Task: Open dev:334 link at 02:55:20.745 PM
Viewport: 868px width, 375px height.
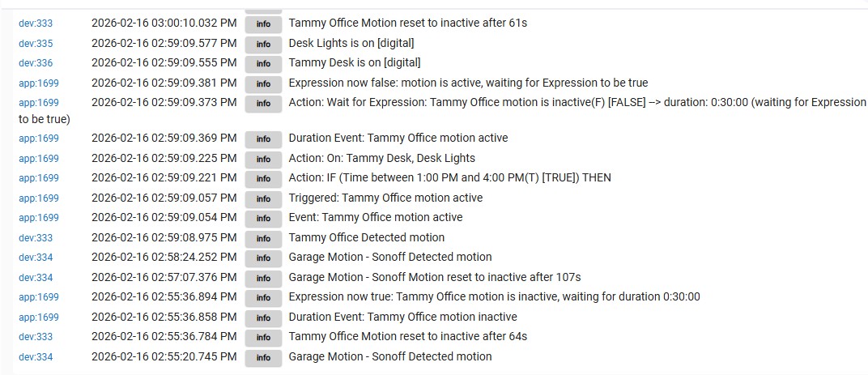Action: [x=36, y=357]
